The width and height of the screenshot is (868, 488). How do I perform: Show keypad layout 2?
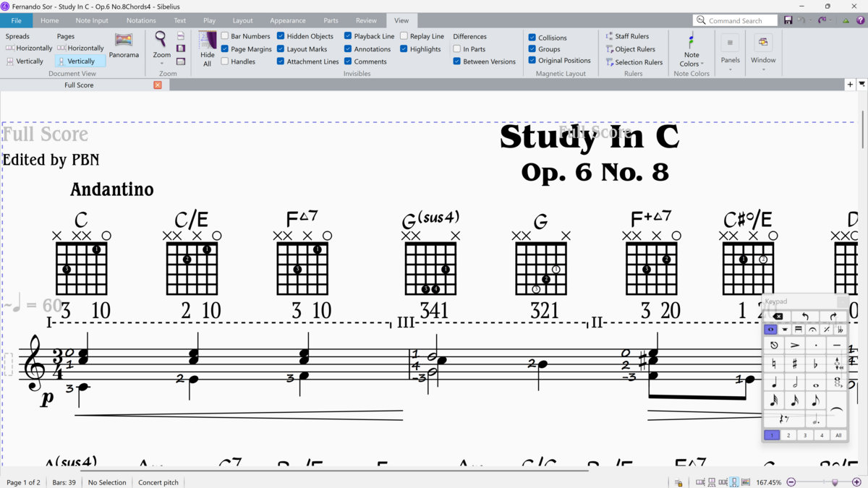point(788,435)
